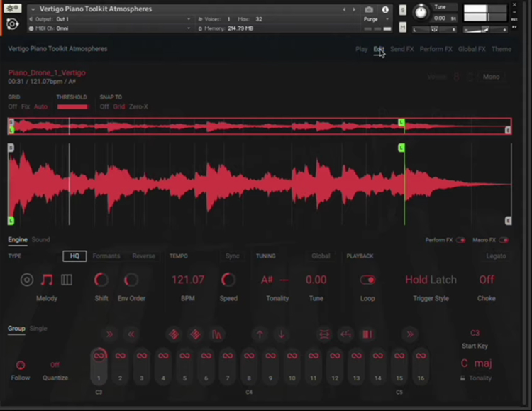The image size is (532, 411).
Task: Switch pads view to Single
Action: [38, 329]
